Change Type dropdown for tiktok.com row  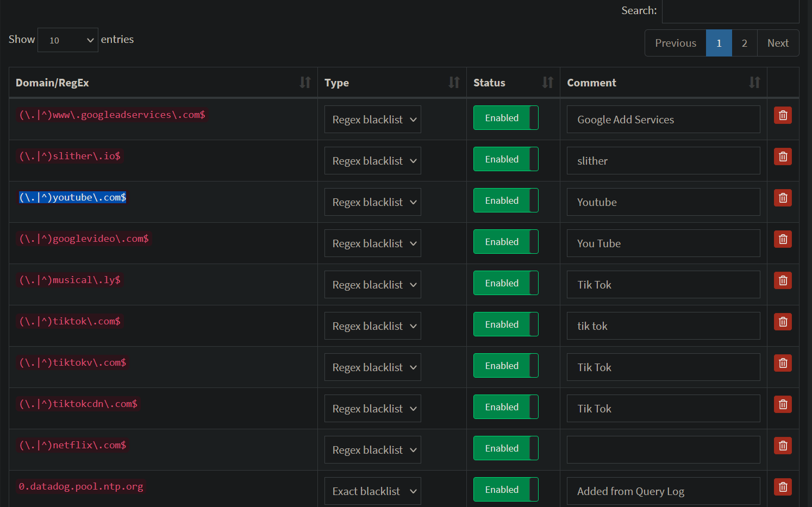(x=373, y=326)
